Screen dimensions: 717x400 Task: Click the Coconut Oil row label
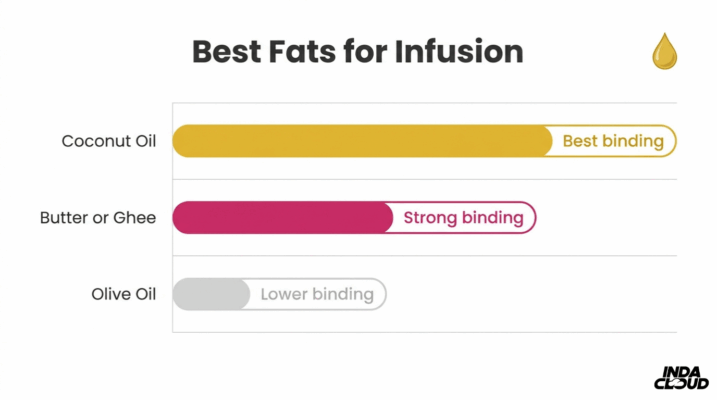click(x=109, y=141)
